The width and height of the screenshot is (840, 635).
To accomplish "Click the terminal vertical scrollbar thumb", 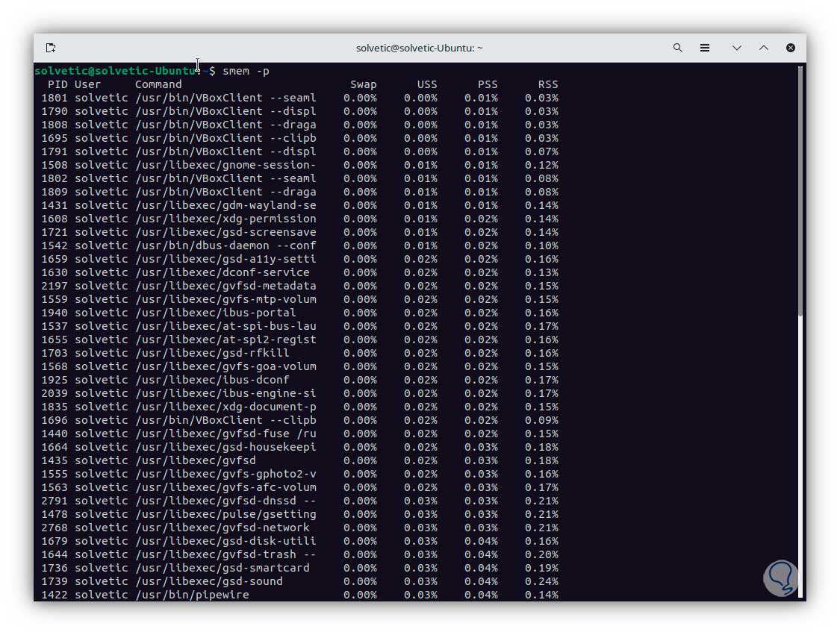I will (x=800, y=190).
